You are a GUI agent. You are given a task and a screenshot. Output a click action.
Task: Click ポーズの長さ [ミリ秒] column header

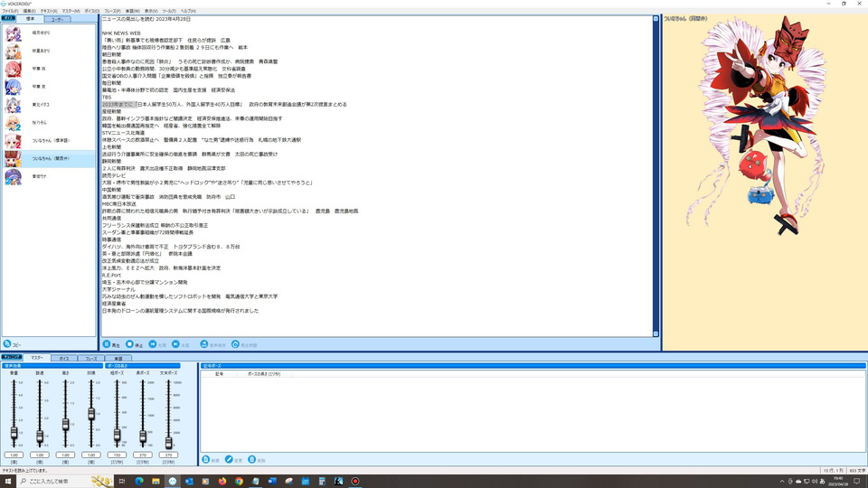263,374
